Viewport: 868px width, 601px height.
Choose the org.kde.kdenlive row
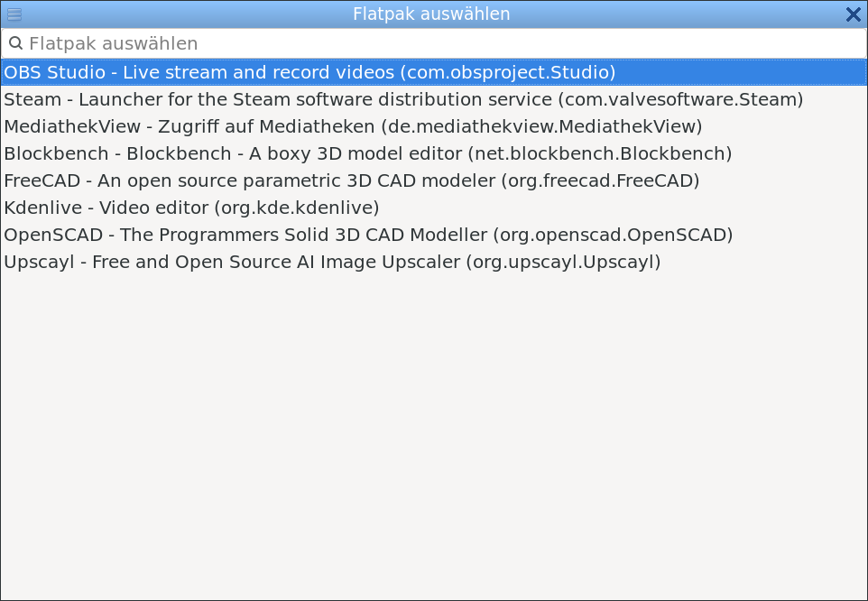point(296,208)
